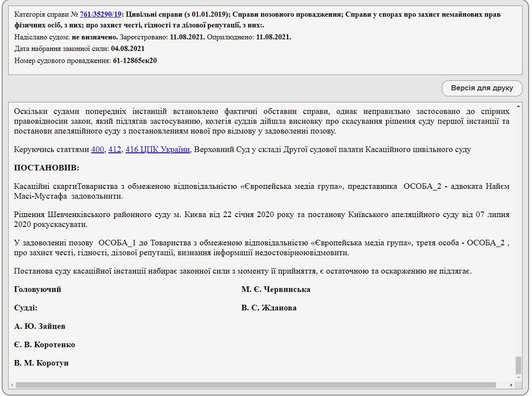Click judge name Є. В. Коротенко
This screenshot has width=532, height=396.
click(x=44, y=344)
